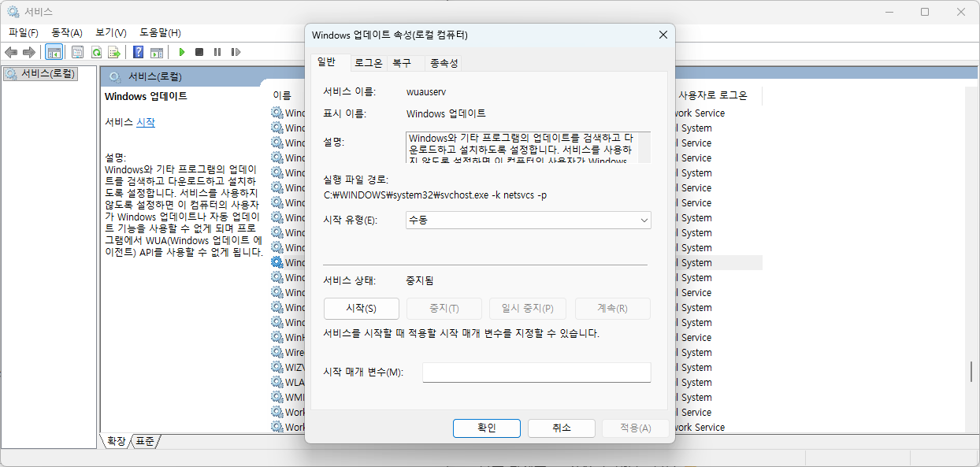Switch to the 로그온 tab
The width and height of the screenshot is (980, 467).
click(368, 63)
